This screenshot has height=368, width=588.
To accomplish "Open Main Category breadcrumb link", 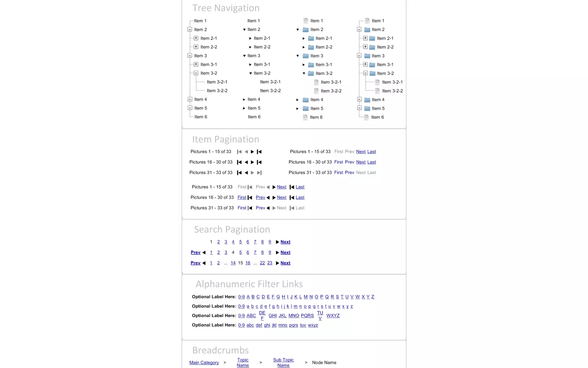I will (204, 363).
